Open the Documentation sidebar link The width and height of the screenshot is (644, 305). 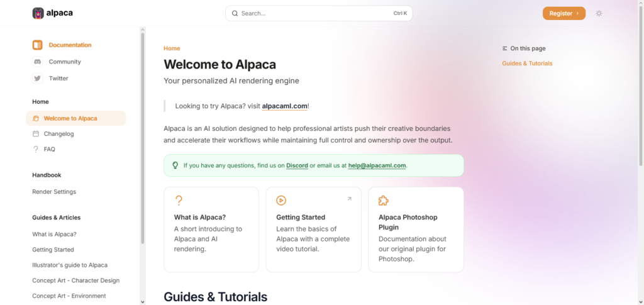pyautogui.click(x=70, y=45)
